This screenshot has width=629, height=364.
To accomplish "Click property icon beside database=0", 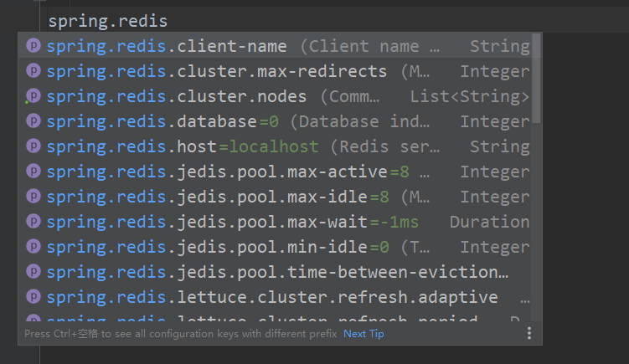I will click(x=34, y=121).
